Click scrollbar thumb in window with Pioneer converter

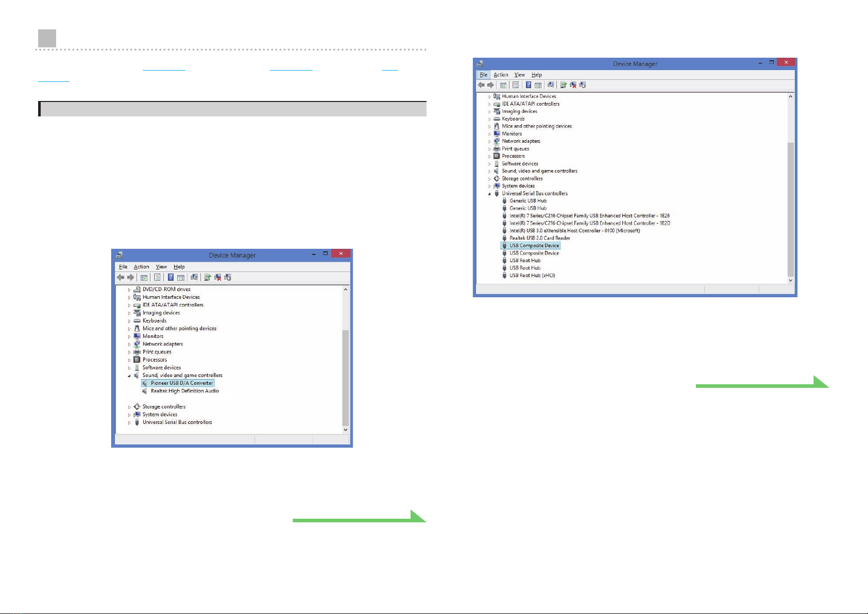tap(346, 378)
